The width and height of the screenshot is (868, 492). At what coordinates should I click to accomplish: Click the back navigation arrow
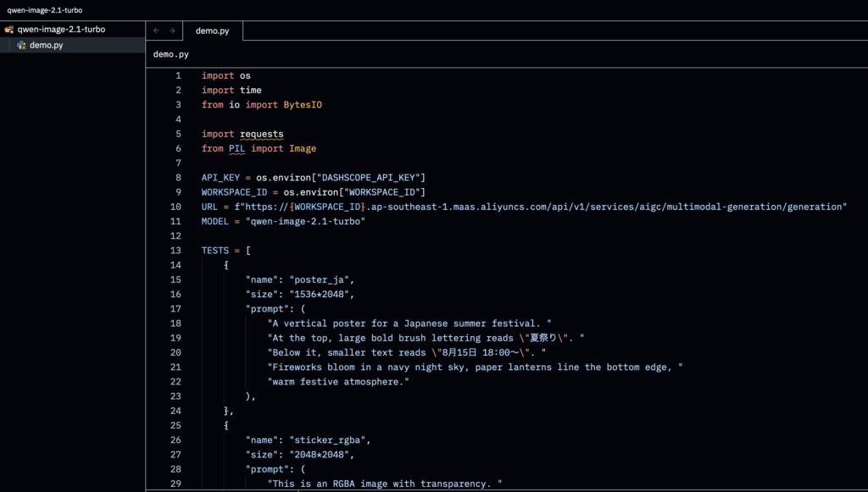point(156,31)
